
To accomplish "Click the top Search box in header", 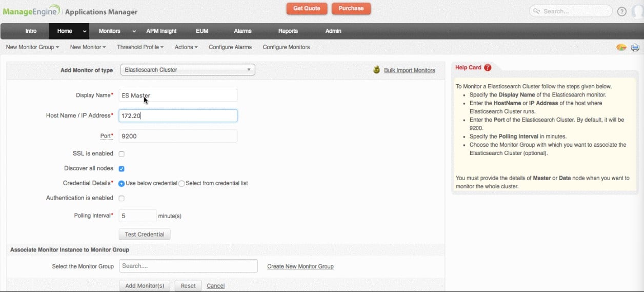I will coord(571,11).
